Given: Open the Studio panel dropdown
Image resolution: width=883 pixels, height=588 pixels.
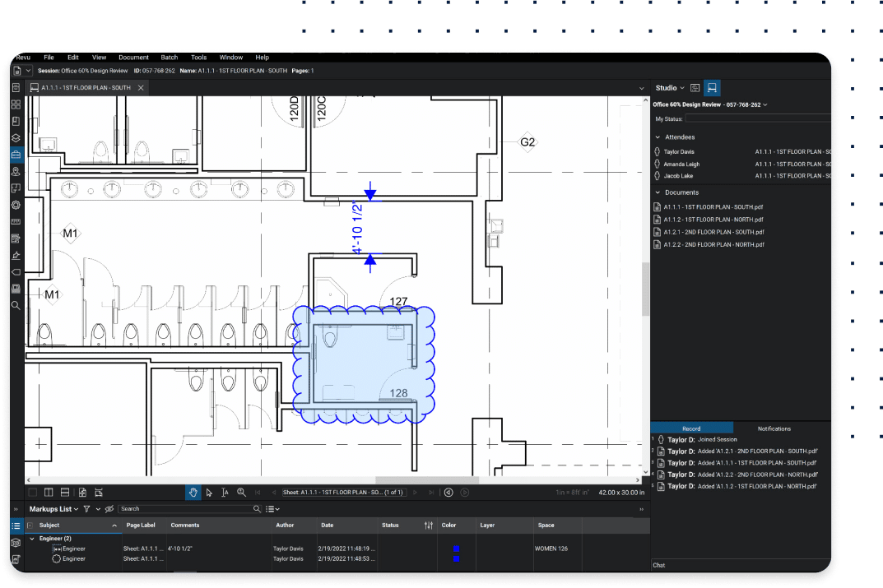Looking at the screenshot, I should [x=681, y=88].
